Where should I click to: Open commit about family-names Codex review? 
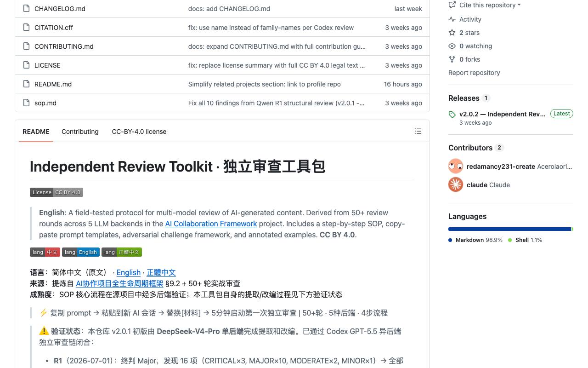point(271,28)
